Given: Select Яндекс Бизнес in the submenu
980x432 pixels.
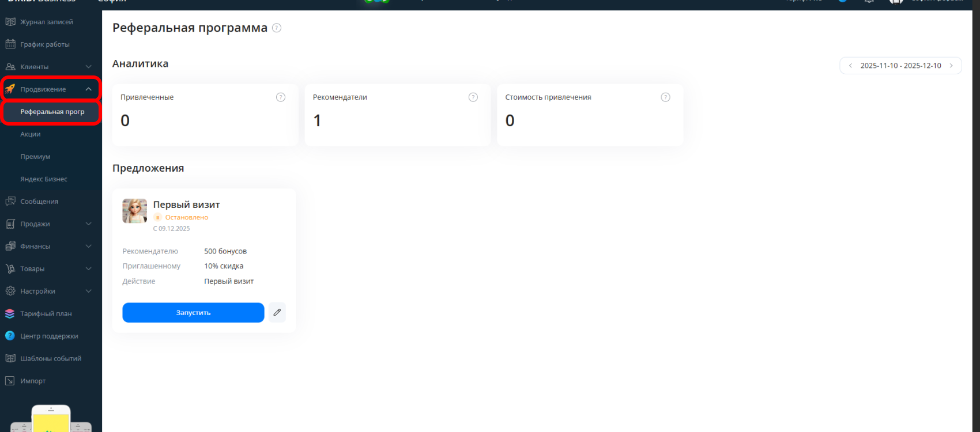Looking at the screenshot, I should 44,179.
